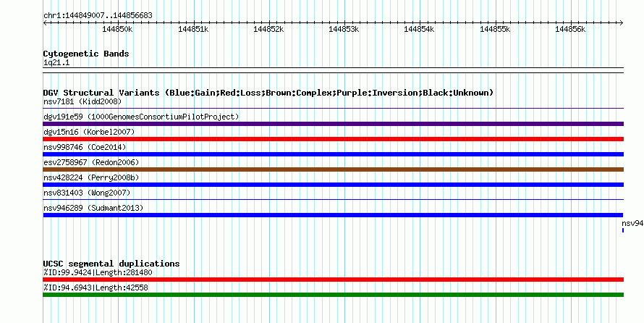Viewport: 644px width, 323px height.
Task: Select dgv15n16 (Korbel2007) label
Action: (89, 132)
